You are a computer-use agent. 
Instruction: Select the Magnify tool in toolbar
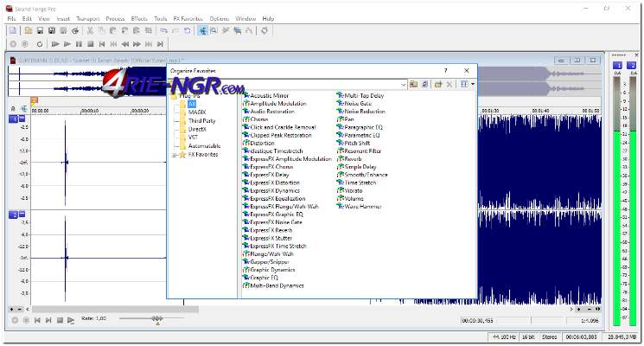[214, 30]
